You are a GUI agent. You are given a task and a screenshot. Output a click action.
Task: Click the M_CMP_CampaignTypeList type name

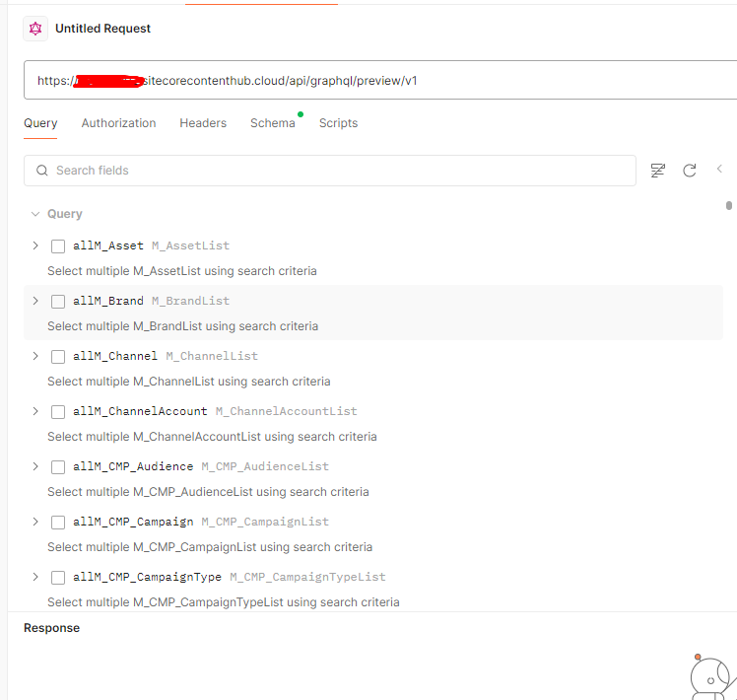tap(307, 577)
